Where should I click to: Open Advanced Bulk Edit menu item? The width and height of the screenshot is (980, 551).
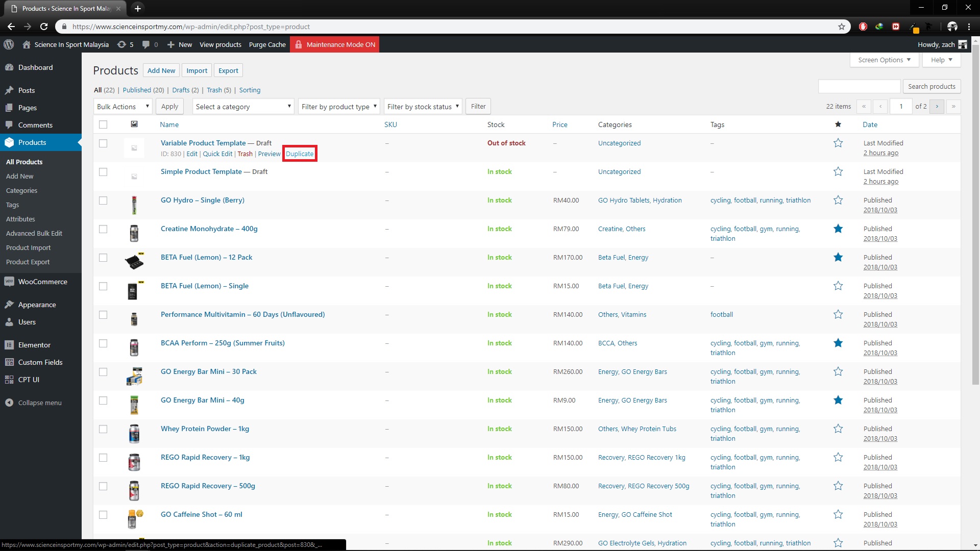(x=34, y=233)
